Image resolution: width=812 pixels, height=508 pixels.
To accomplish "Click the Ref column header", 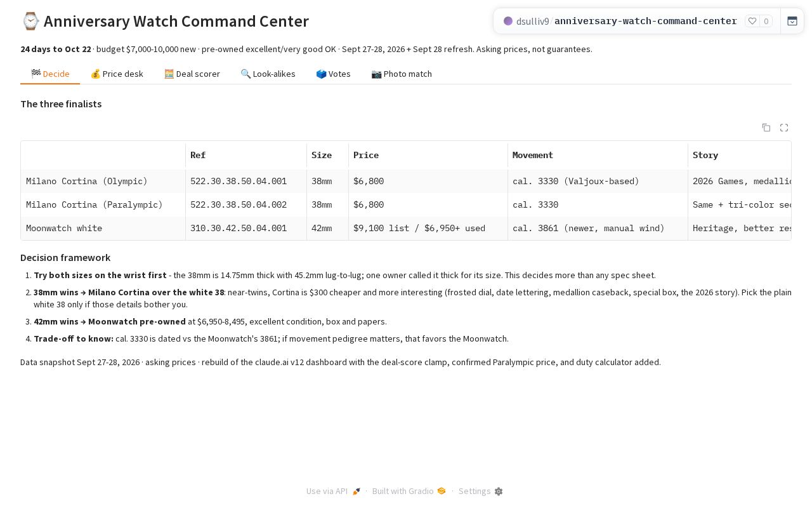I will pyautogui.click(x=246, y=155).
